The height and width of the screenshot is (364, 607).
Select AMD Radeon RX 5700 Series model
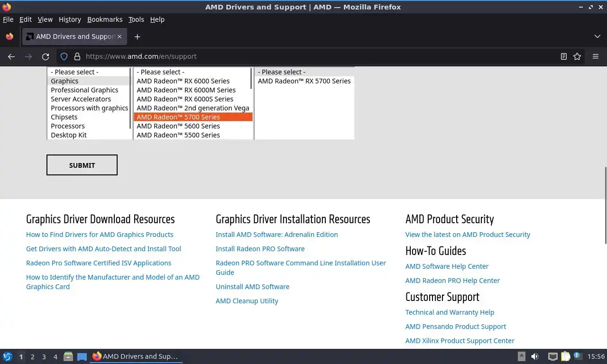tap(304, 81)
